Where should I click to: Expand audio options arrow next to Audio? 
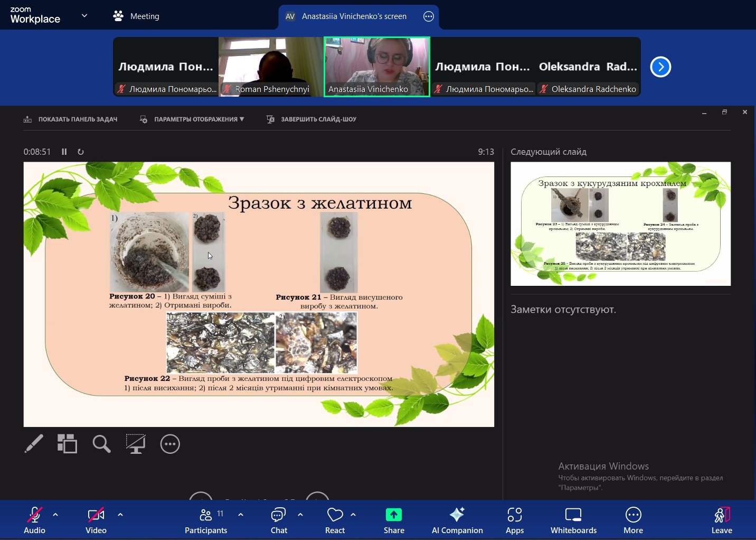click(55, 514)
